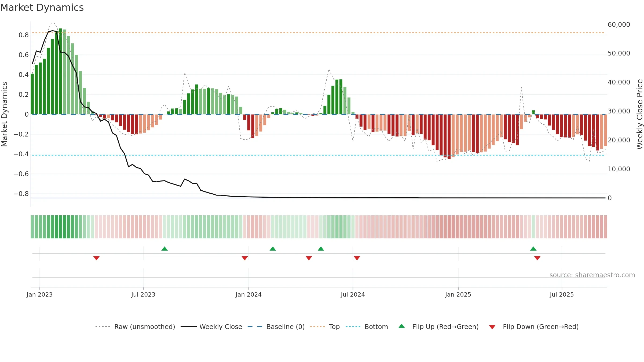Click the green flip-up triangle before Jul 2024
The width and height of the screenshot is (644, 362).
(321, 249)
